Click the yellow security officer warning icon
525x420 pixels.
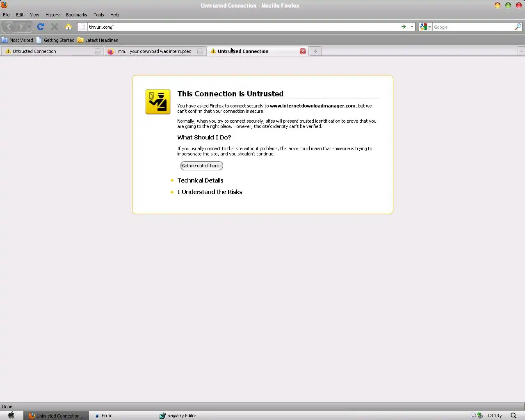pos(158,102)
